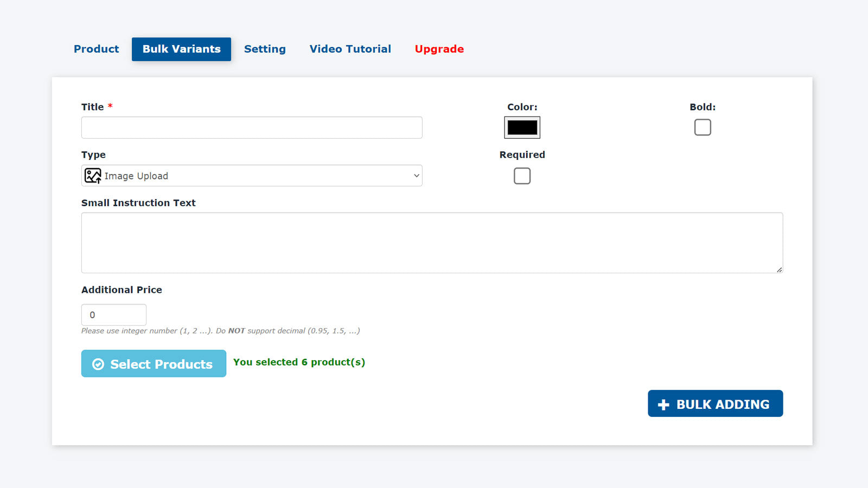Click the BULK ADDING button
Image resolution: width=868 pixels, height=488 pixels.
click(x=715, y=403)
